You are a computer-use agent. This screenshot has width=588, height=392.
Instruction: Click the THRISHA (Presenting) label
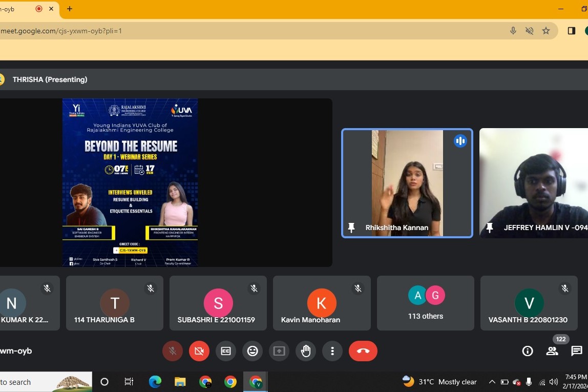(50, 79)
